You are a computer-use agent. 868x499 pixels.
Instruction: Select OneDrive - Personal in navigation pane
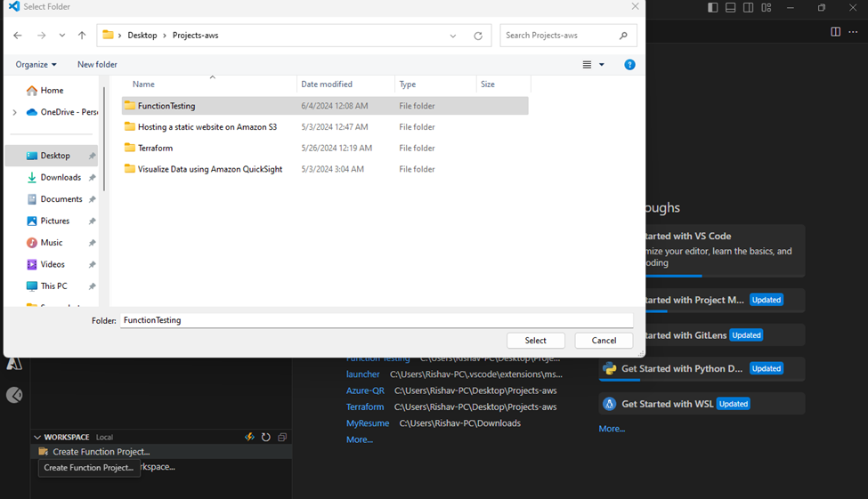pos(62,112)
